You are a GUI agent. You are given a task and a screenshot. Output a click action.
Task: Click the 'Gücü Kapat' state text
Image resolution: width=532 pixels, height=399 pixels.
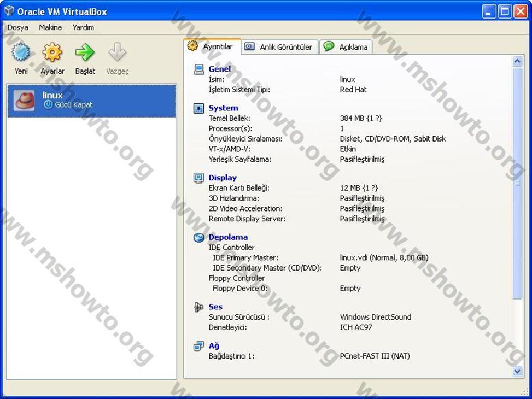pyautogui.click(x=74, y=105)
